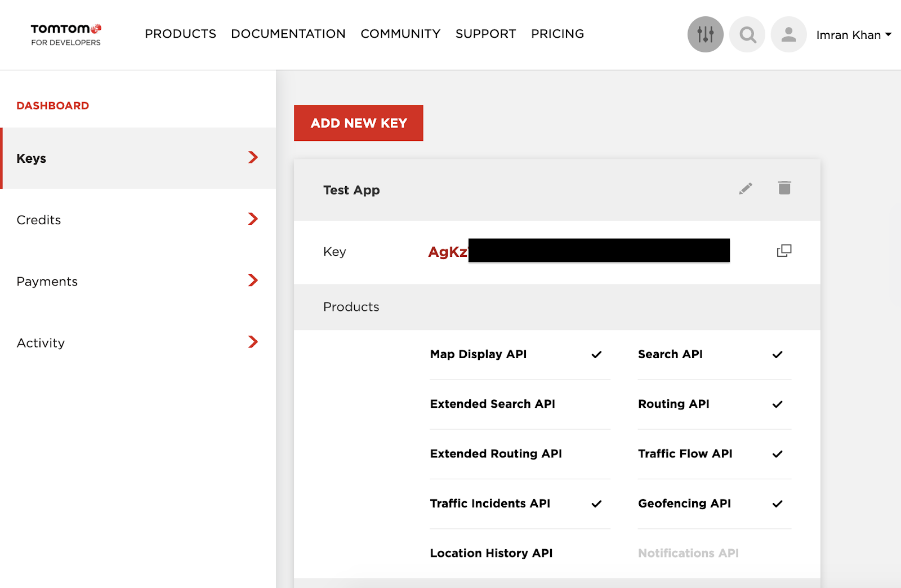Click the magnifier search icon in header
Image resolution: width=901 pixels, height=588 pixels.
(x=747, y=34)
